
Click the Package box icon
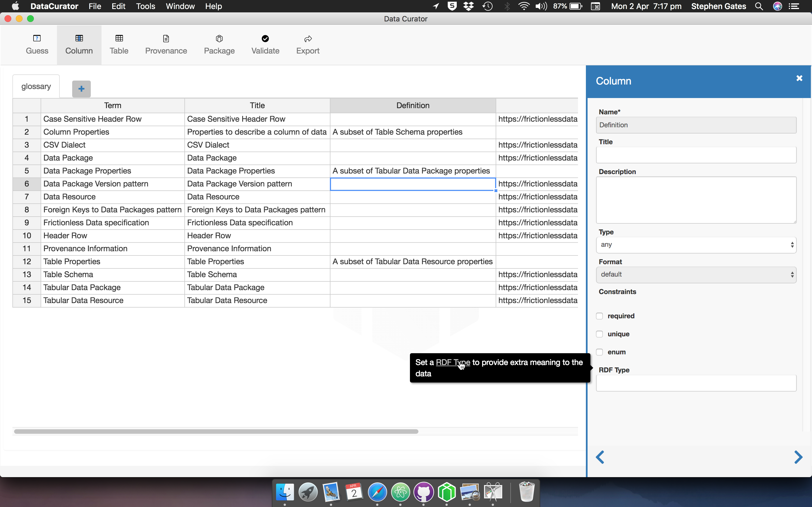219,39
